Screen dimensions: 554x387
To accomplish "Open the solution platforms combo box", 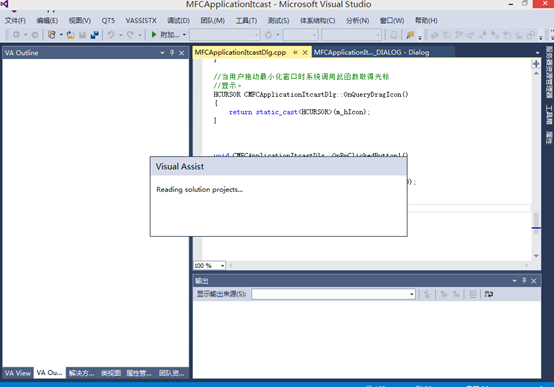I will tap(351, 35).
